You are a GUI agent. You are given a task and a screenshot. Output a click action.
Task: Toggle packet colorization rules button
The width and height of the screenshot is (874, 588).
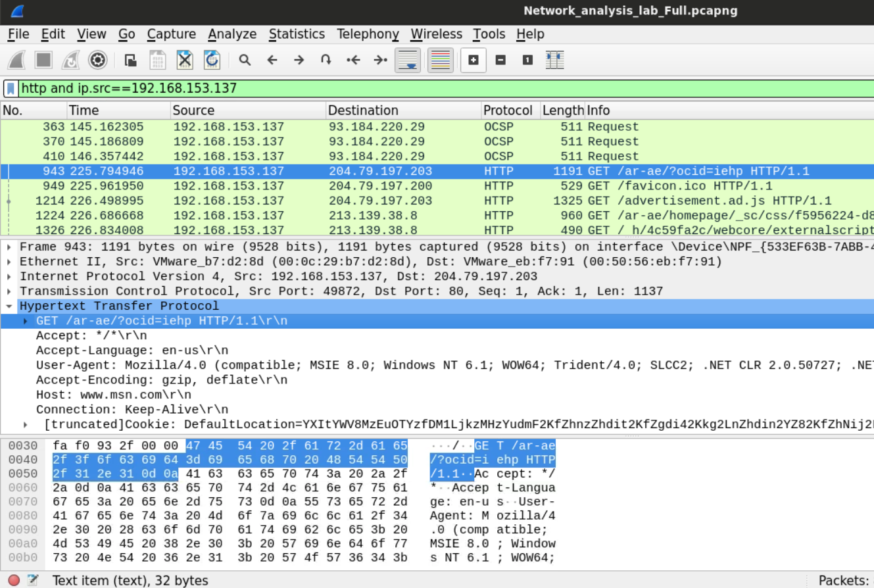[440, 61]
